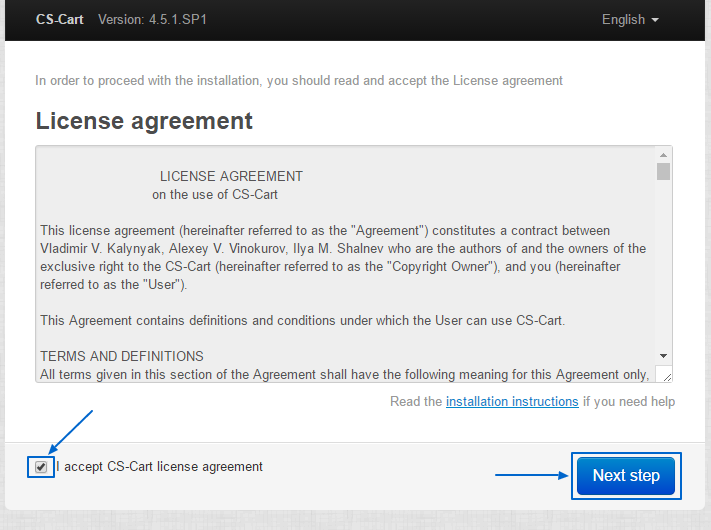Click the "I accept CS-Cart license agreement" label
The width and height of the screenshot is (711, 530).
pyautogui.click(x=160, y=466)
